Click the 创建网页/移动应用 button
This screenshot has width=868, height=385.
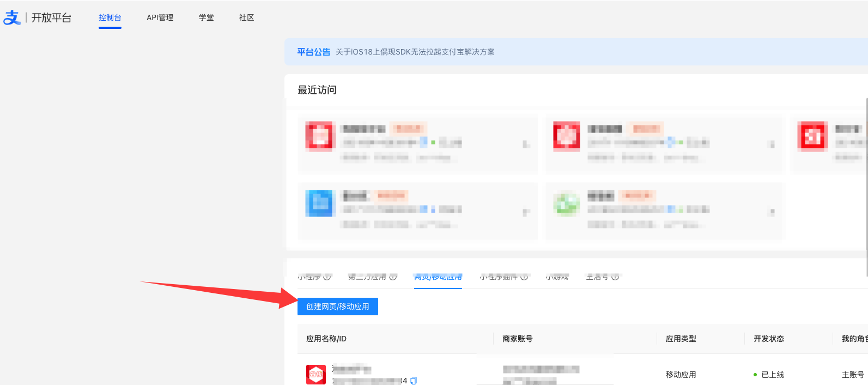point(337,306)
